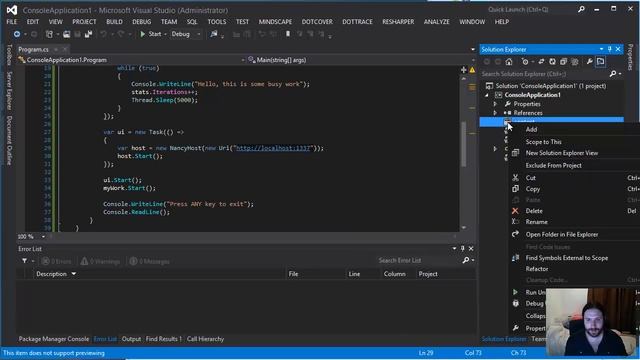Viewport: 640px width, 360px height.
Task: Switch to the Output tab
Action: 131,339
